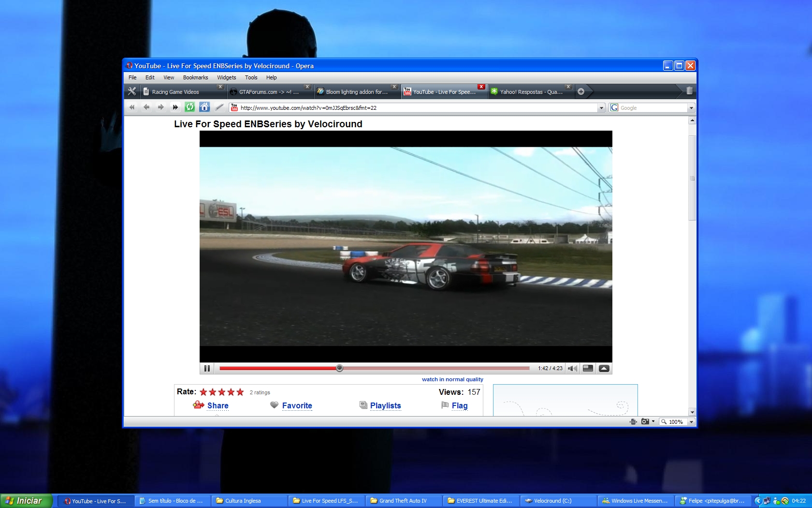
Task: Click the page scrollbar down arrow
Action: (x=692, y=412)
